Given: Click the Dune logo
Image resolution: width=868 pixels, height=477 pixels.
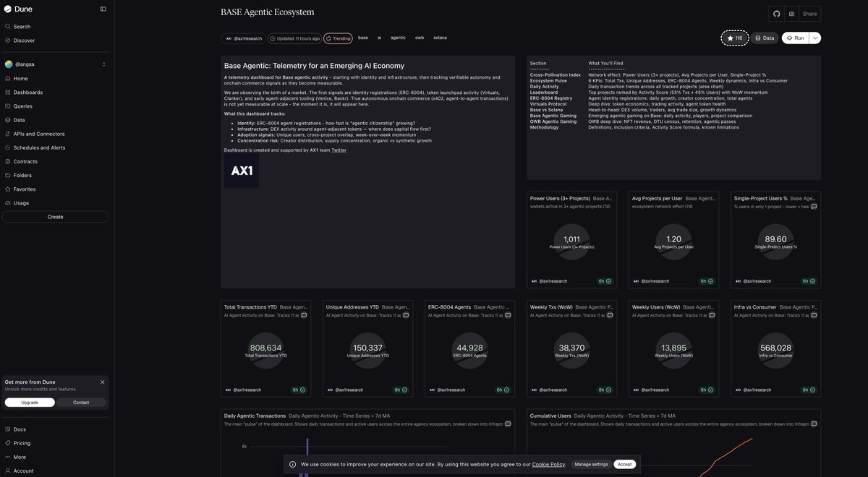Looking at the screenshot, I should pos(18,9).
